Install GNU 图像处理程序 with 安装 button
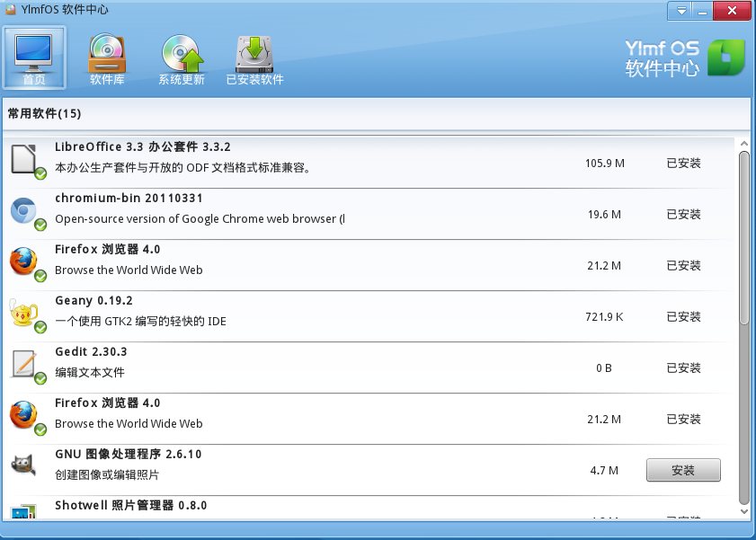 (683, 470)
